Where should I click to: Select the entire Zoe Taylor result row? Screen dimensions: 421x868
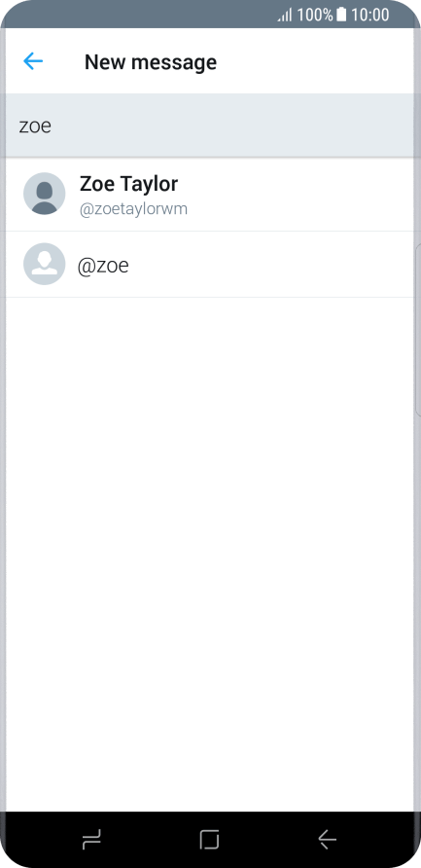point(210,195)
